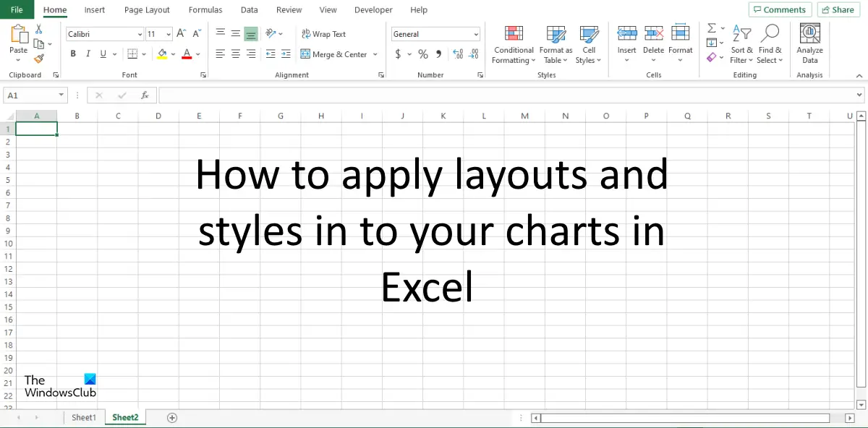Open the Orientation text angle menu

[274, 33]
